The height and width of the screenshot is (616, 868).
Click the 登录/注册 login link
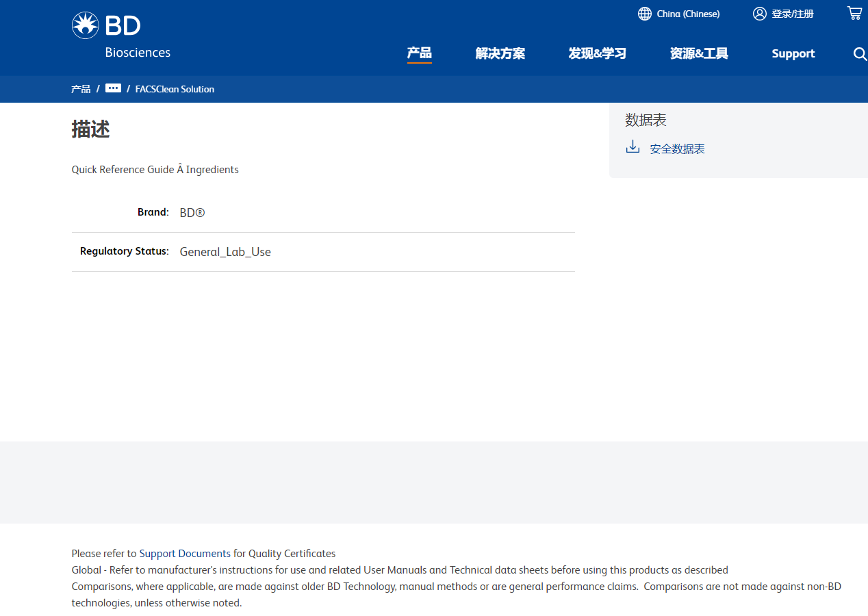point(793,14)
